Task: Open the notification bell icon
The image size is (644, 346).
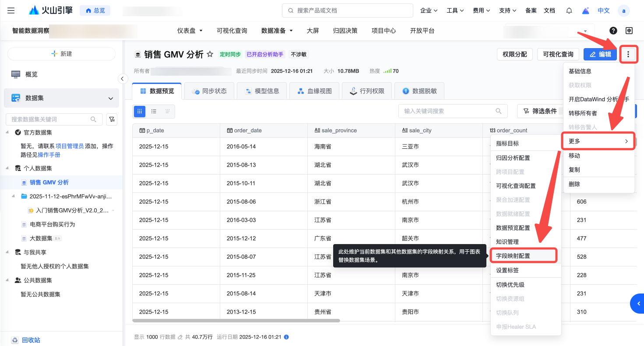Action: [569, 10]
